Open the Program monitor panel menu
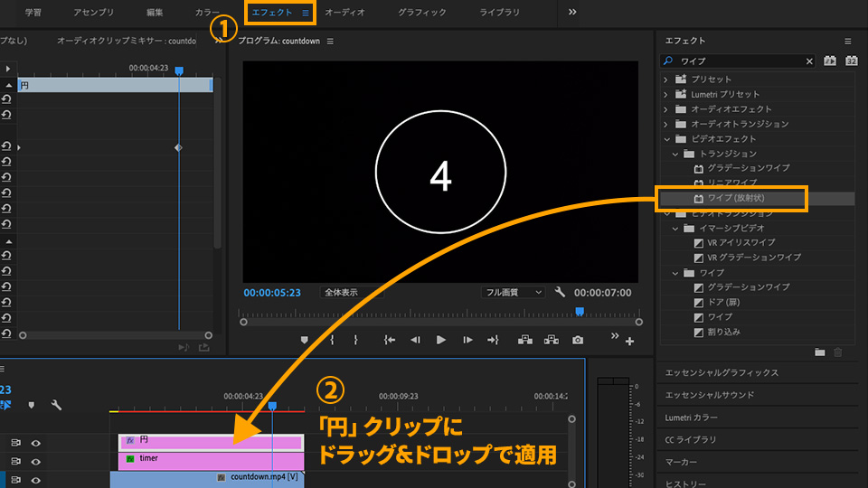Image resolution: width=868 pixels, height=488 pixels. point(330,41)
